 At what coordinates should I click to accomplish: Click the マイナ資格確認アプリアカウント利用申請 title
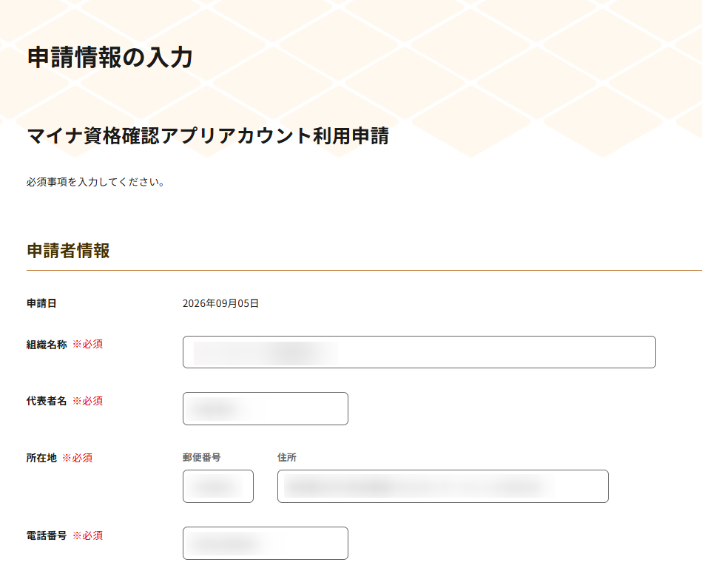(x=208, y=136)
